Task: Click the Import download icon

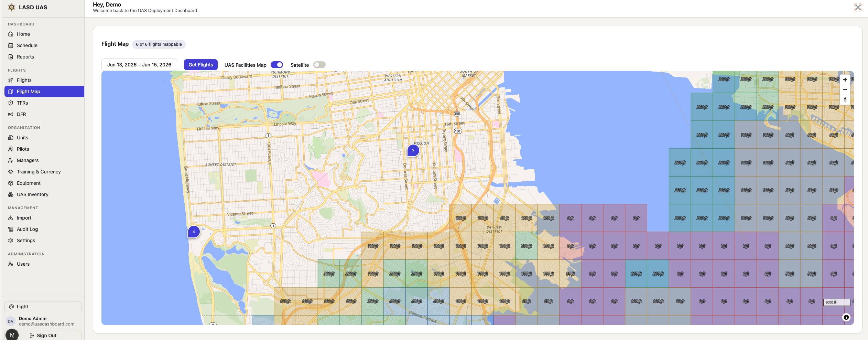Action: [11, 218]
